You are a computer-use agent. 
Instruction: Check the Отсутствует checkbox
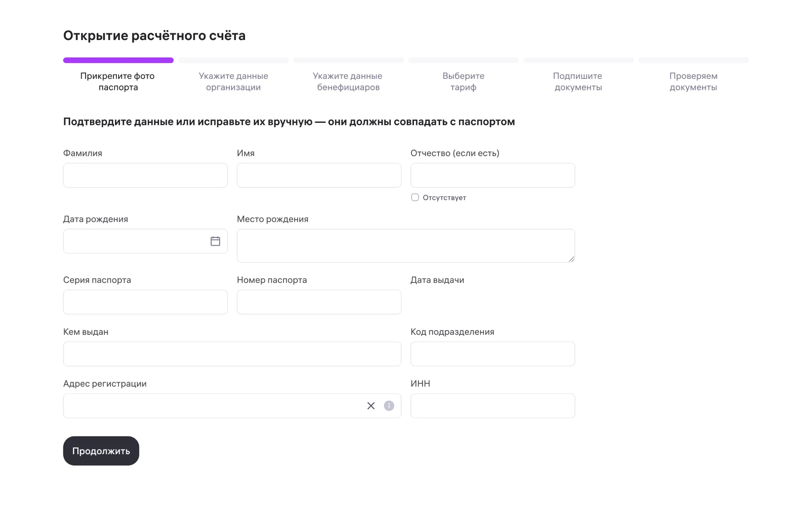[x=415, y=197]
